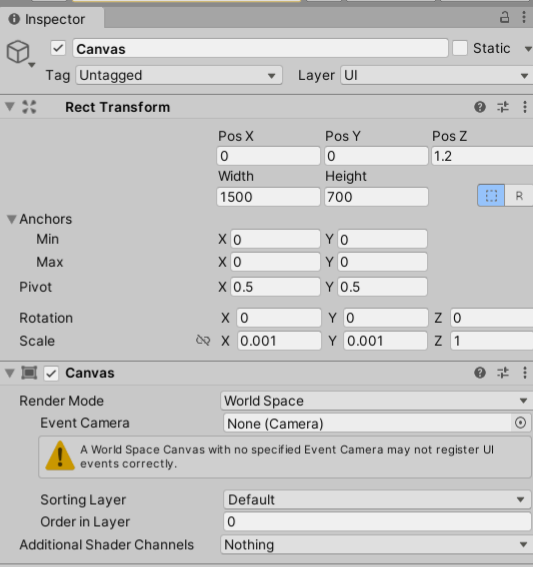This screenshot has height=567, width=533.
Task: Click Scale X field showing 0.001
Action: pos(279,341)
